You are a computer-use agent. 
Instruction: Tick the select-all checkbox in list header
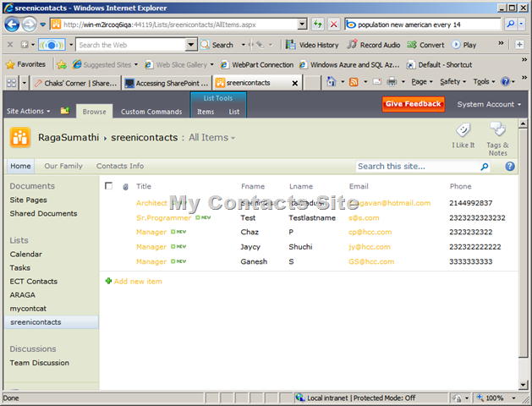click(108, 185)
